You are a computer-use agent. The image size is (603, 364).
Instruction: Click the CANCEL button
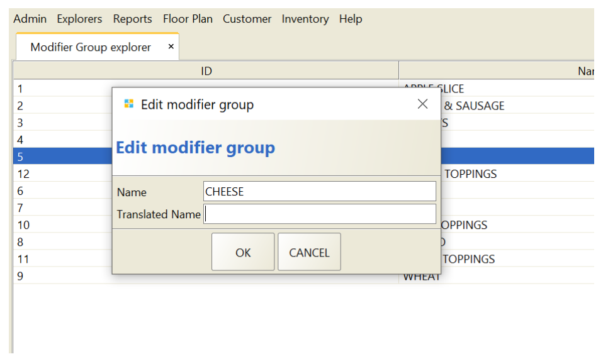(309, 252)
